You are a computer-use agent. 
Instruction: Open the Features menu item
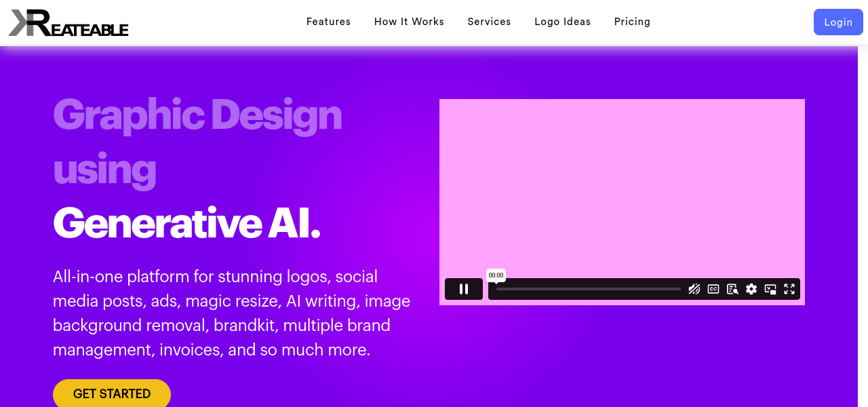pos(328,22)
